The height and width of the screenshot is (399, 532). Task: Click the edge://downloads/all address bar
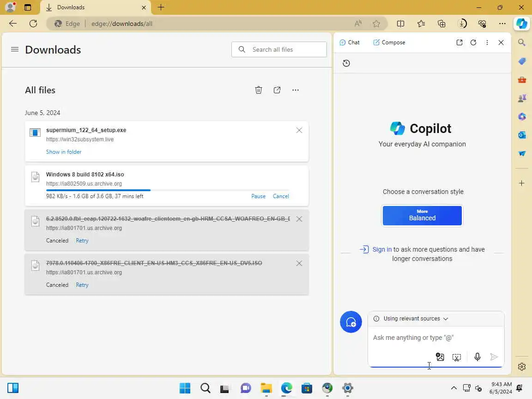pos(217,24)
